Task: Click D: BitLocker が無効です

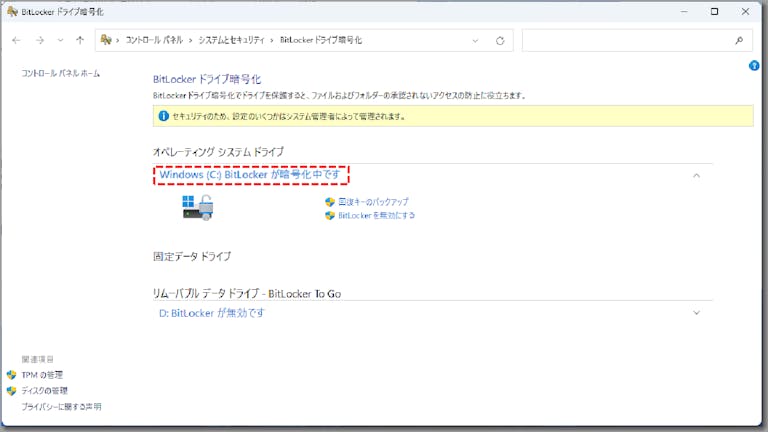Action: (x=212, y=313)
